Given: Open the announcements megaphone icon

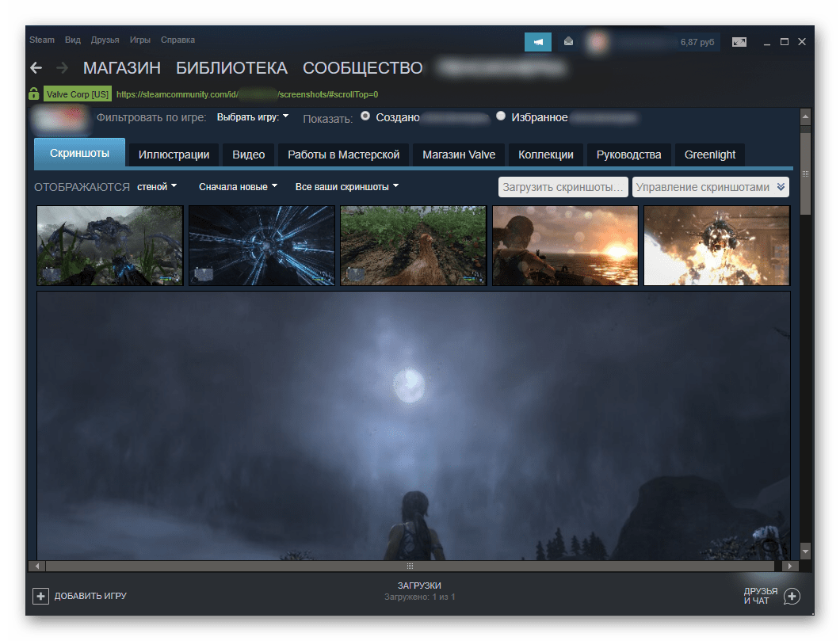Looking at the screenshot, I should pyautogui.click(x=538, y=42).
